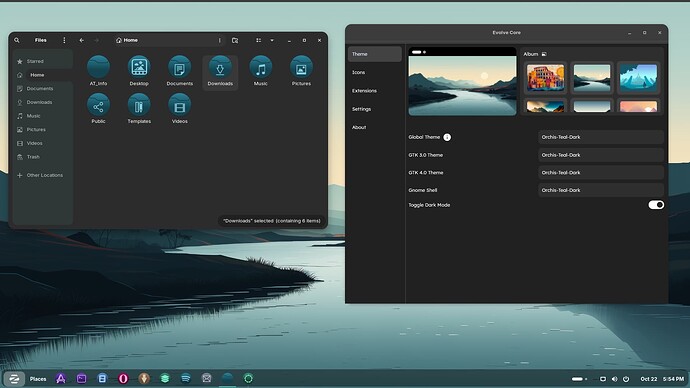Click active Files icon in taskbar
690x388 pixels.
[x=228, y=378]
